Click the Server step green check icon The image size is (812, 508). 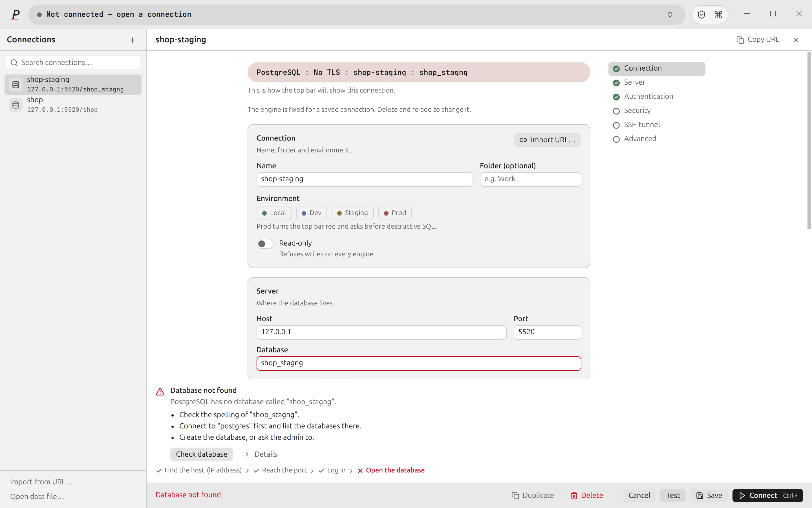click(x=616, y=83)
